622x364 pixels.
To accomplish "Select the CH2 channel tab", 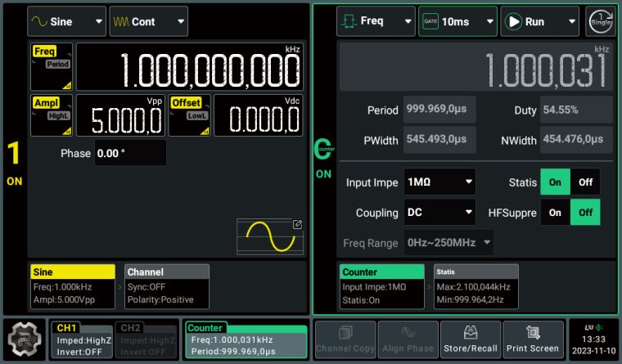I will (145, 340).
